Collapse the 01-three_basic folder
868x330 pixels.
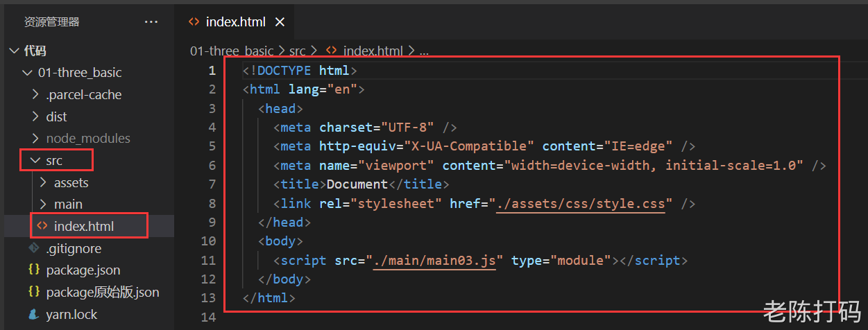(x=27, y=73)
